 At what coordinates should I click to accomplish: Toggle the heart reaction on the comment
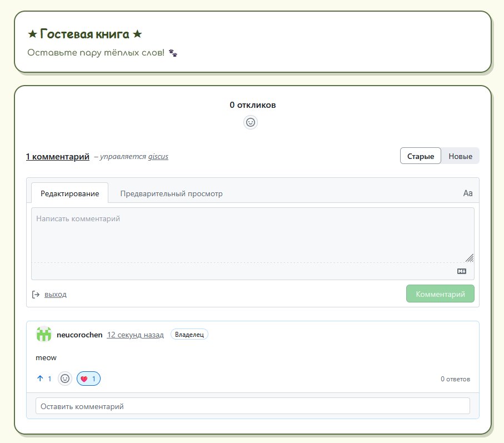[x=88, y=379]
